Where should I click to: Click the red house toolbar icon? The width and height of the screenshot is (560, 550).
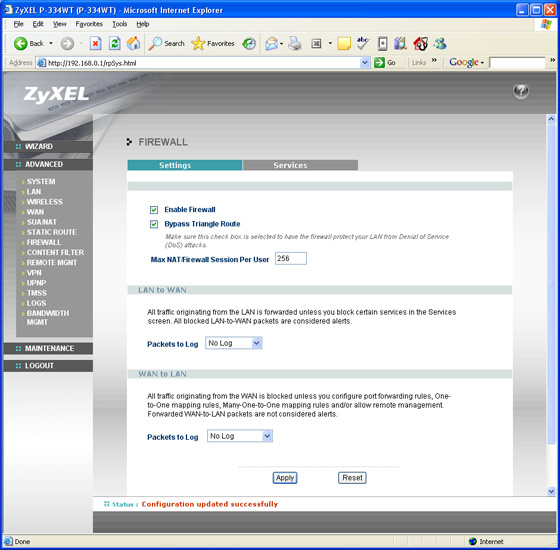point(420,44)
